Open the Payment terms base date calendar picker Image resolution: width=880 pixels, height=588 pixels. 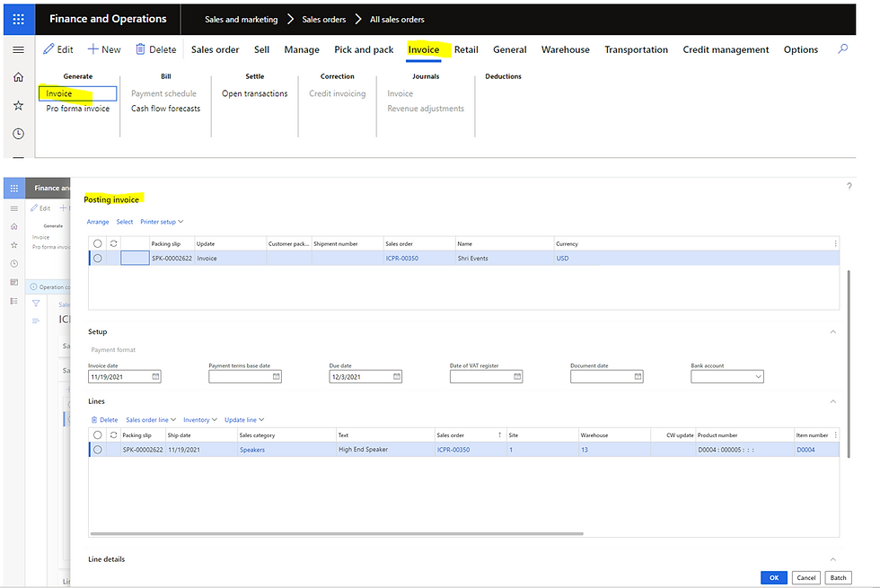277,376
